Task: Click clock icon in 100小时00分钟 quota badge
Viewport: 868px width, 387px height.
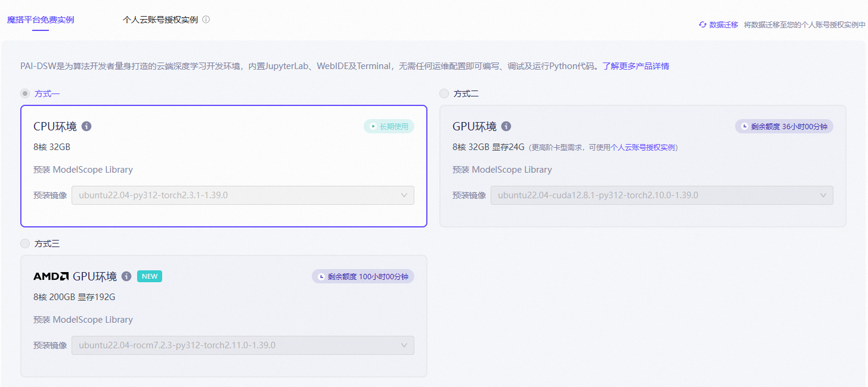Action: click(x=322, y=276)
